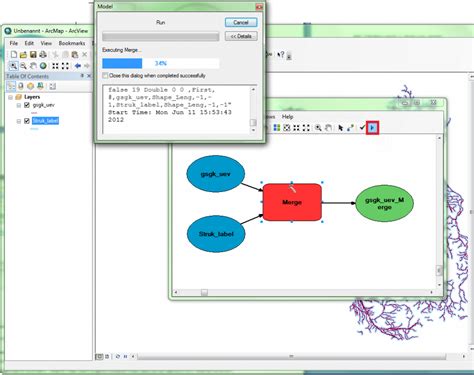Click the Refresh map icon at bottom

[x=118, y=357]
